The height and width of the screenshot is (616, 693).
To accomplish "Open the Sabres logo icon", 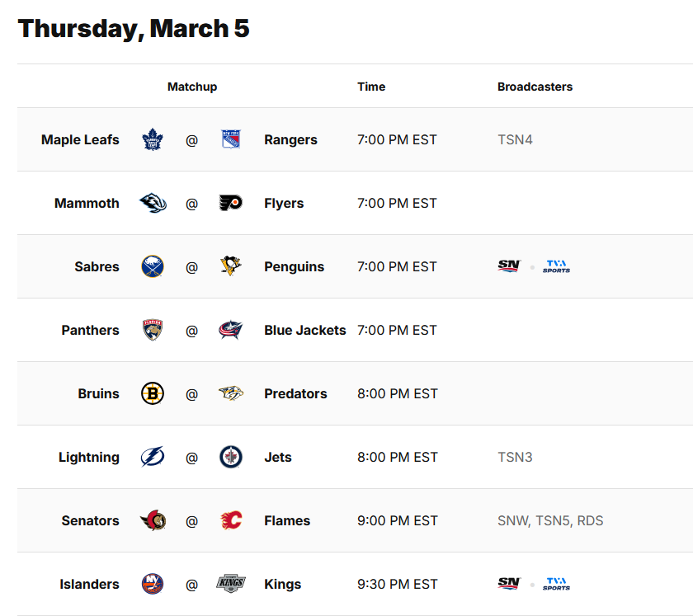I will coord(153,267).
